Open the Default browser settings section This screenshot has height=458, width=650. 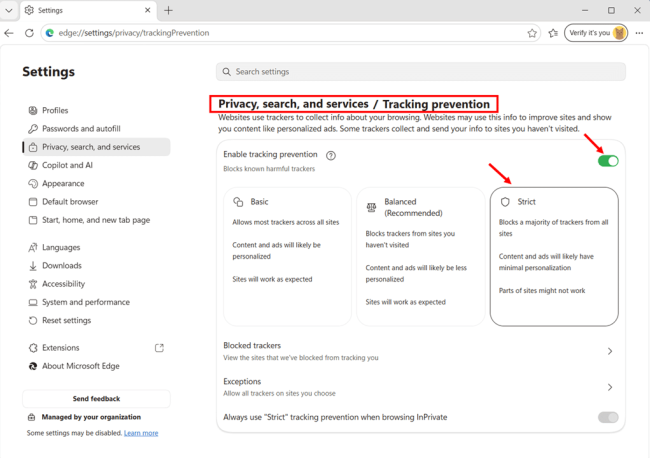pos(96,201)
